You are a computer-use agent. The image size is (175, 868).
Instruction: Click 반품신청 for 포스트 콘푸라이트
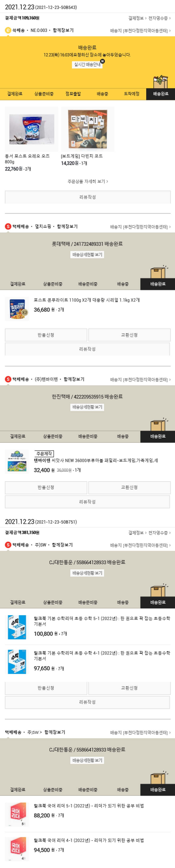tap(46, 335)
